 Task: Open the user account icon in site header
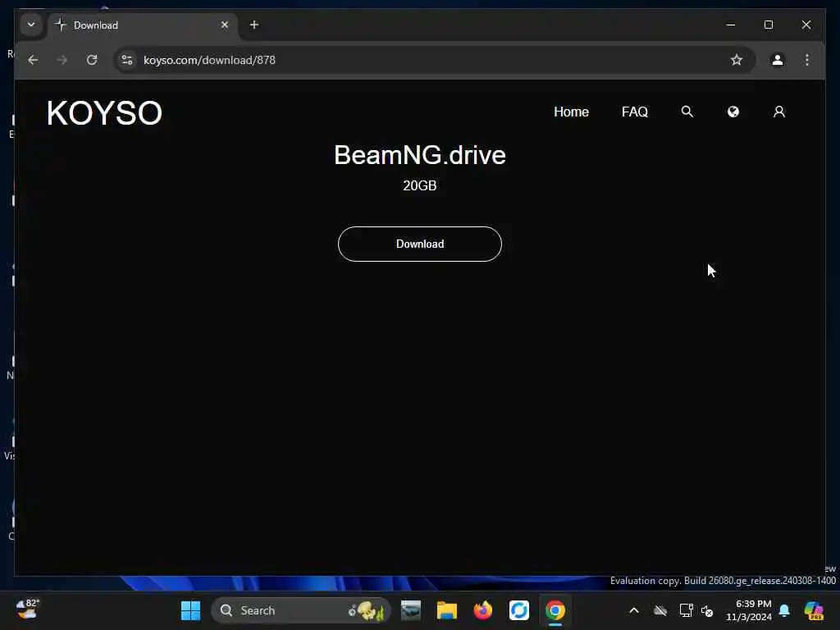(x=779, y=112)
